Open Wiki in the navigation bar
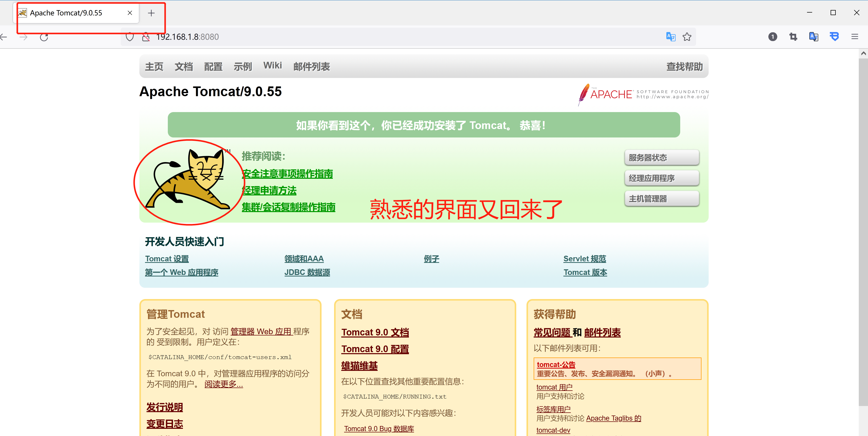The image size is (868, 436). pos(273,65)
